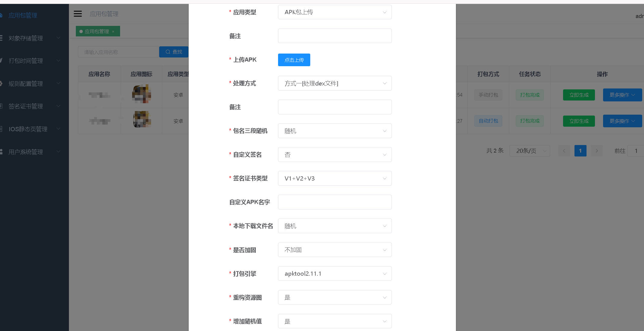This screenshot has width=644, height=331.
Task: Close the 应用包管理 tab with x icon
Action: tap(113, 32)
